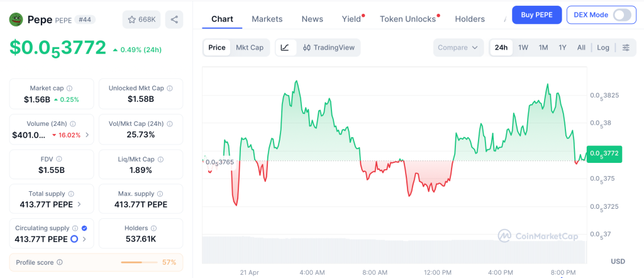The image size is (644, 278).
Task: Click the Profile score progress bar
Action: (x=140, y=262)
